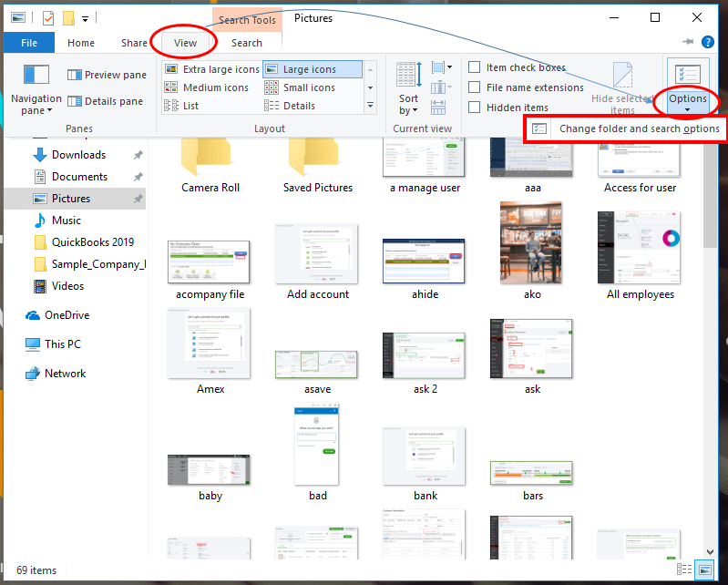The height and width of the screenshot is (585, 728).
Task: Open Sample_Company folder in sidebar
Action: click(x=89, y=263)
